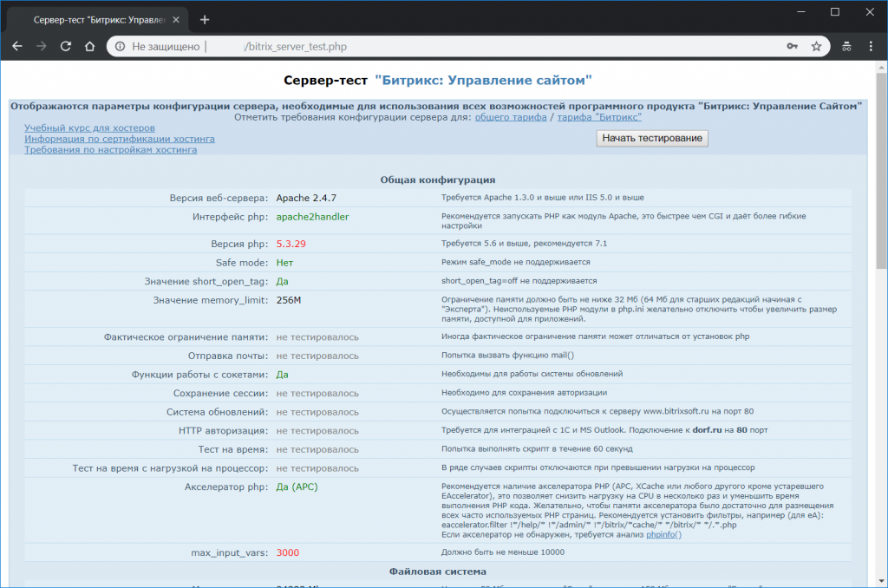Open the Chrome three-dot menu
Image resolution: width=888 pixels, height=588 pixels.
click(871, 47)
